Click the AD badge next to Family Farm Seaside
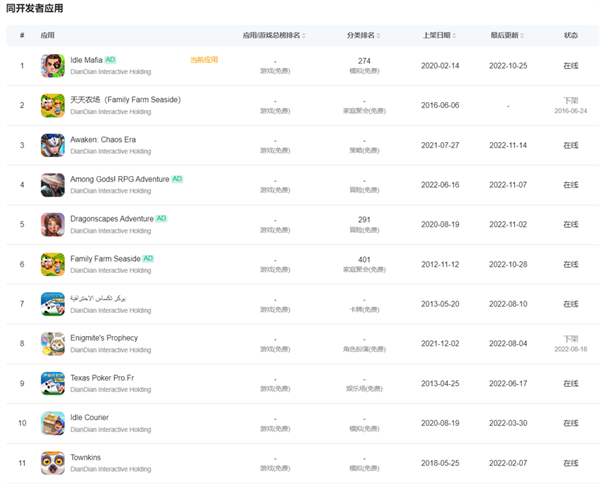Image resolution: width=600 pixels, height=484 pixels. [148, 258]
